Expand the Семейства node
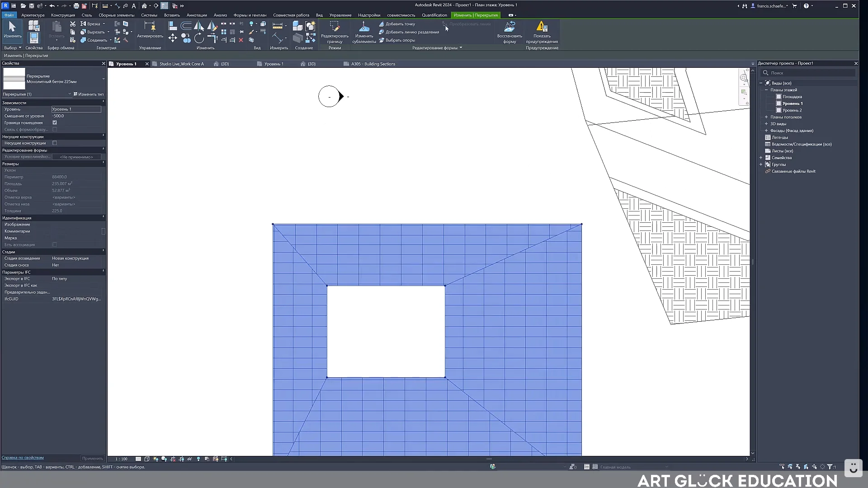This screenshot has height=488, width=868. (x=761, y=158)
